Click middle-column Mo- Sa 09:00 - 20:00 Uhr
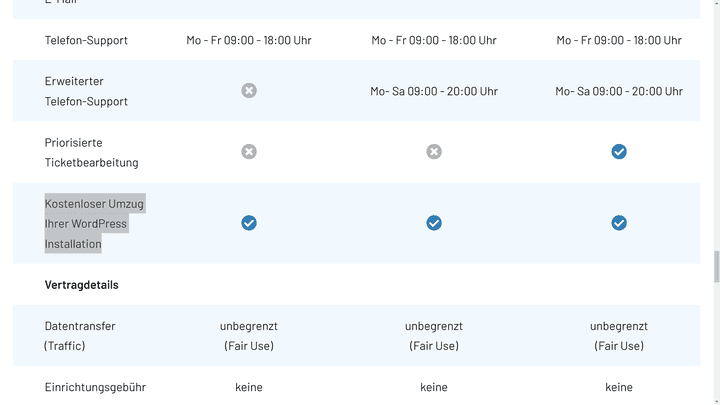 click(x=434, y=91)
